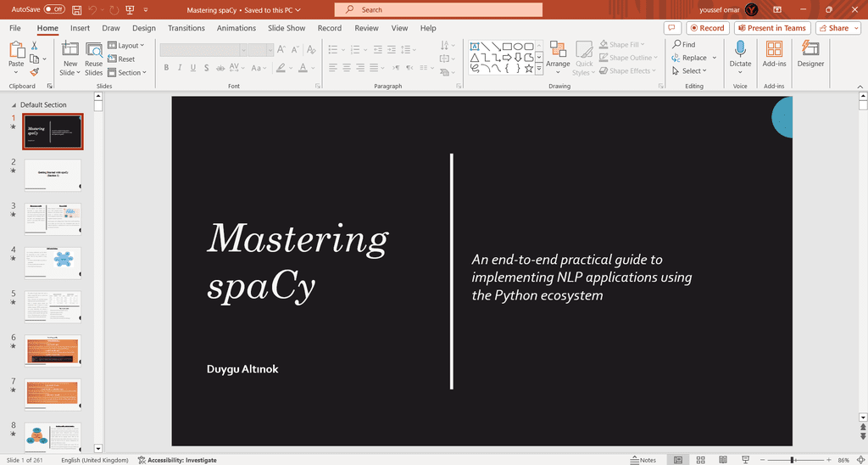Image resolution: width=868 pixels, height=465 pixels.
Task: Open the font size combo box
Action: tap(261, 50)
